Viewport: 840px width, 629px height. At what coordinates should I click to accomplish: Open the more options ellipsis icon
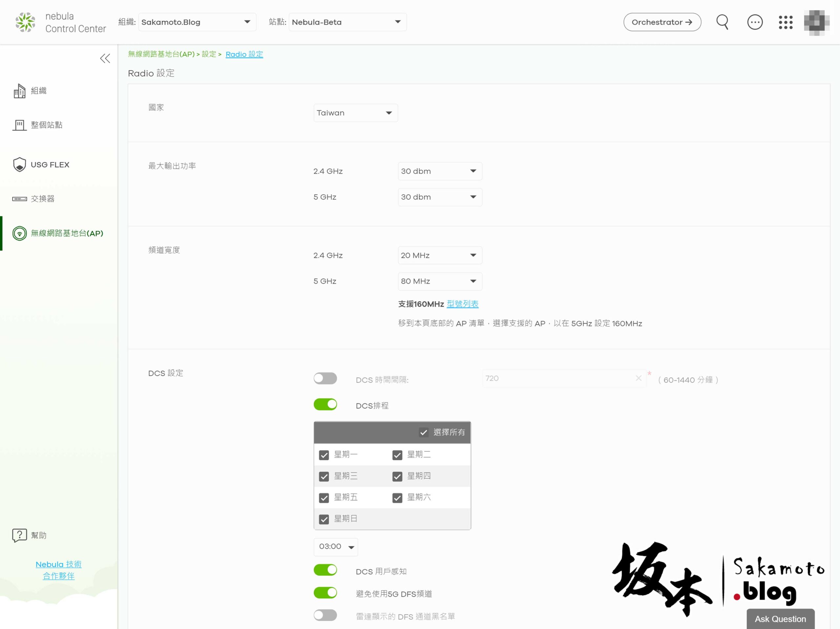(755, 22)
